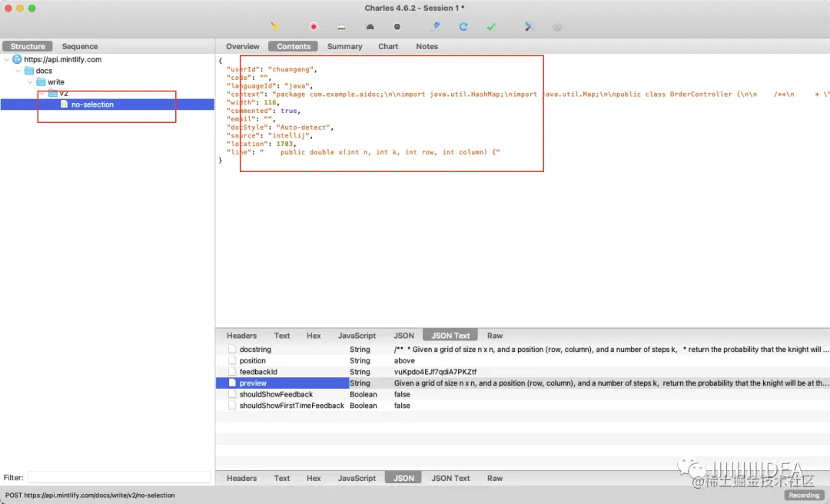Viewport: 830px width, 504px height.
Task: Toggle SSL proxying toolbar icon
Action: pyautogui.click(x=341, y=26)
